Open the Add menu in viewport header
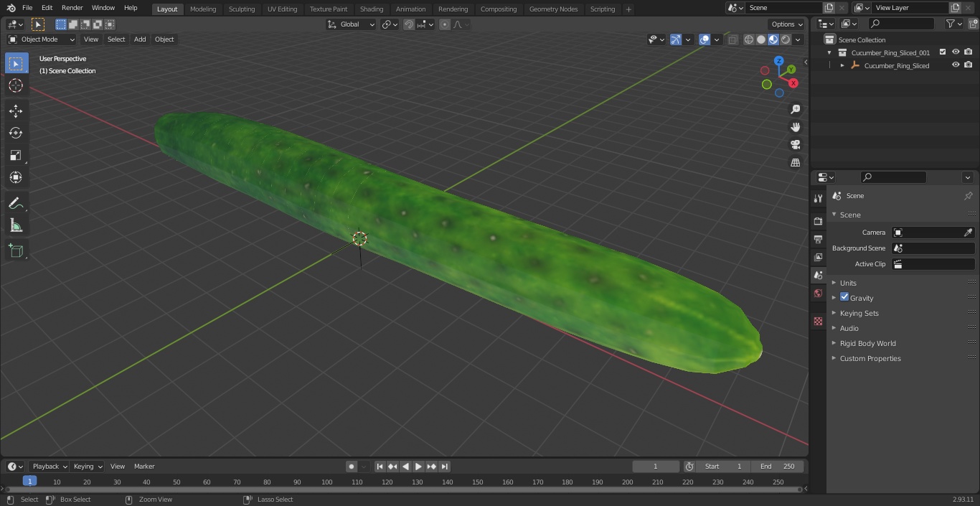This screenshot has height=506, width=980. click(140, 39)
